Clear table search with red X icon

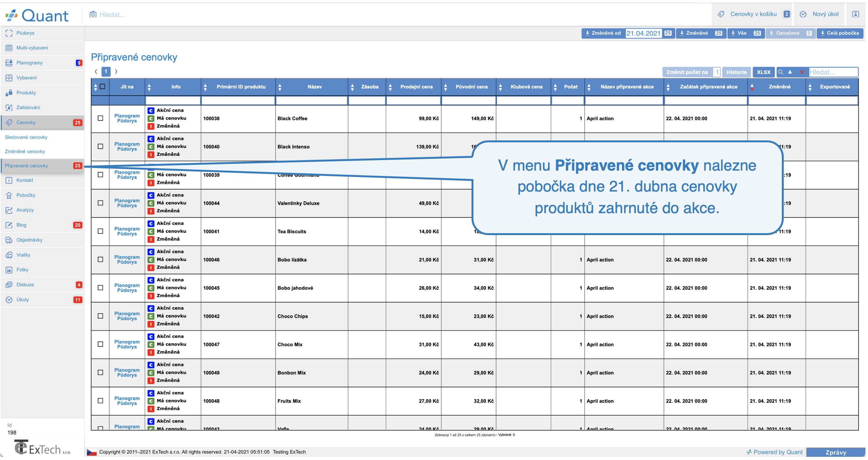coord(802,72)
